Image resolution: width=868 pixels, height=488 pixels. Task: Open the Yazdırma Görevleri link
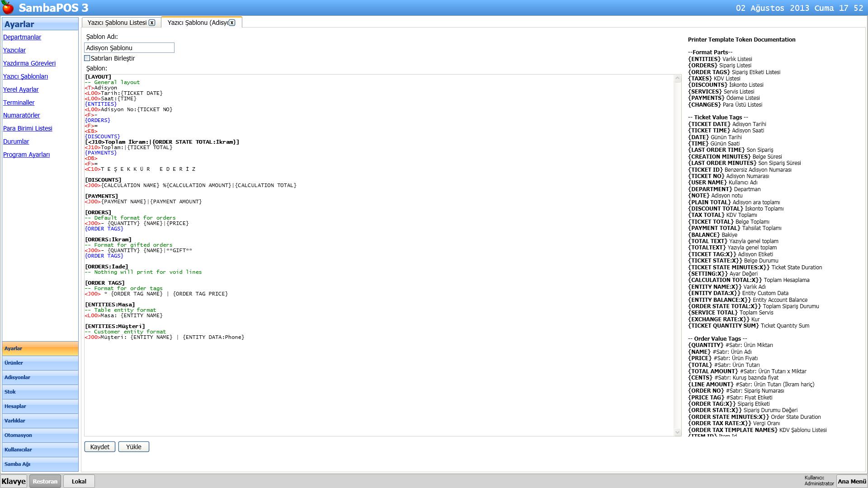pyautogui.click(x=29, y=63)
